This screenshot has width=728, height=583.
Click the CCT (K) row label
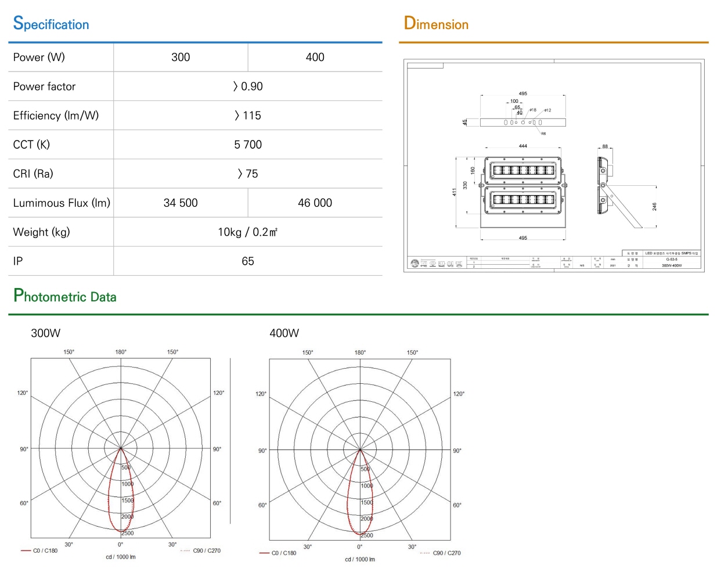point(31,145)
